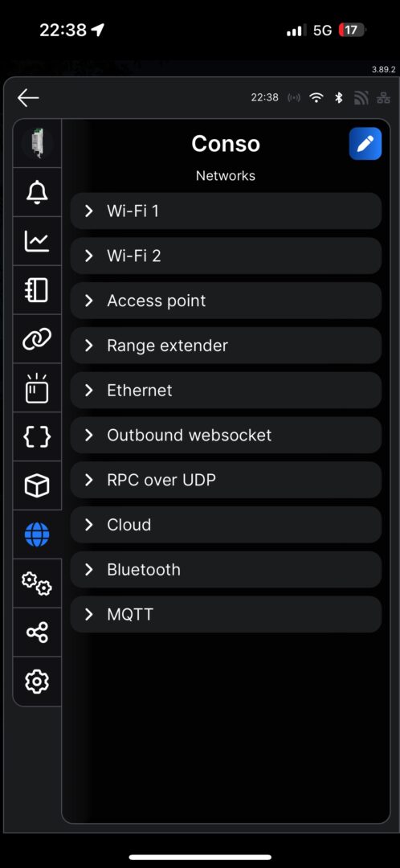The width and height of the screenshot is (400, 868).
Task: Expand the Bluetooth settings row
Action: tap(226, 570)
